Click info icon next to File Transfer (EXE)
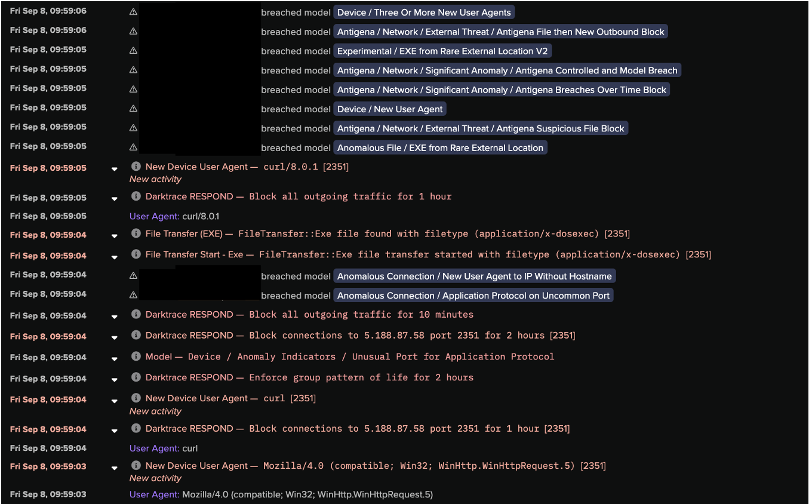Screen dimensions: 812x504 pos(136,233)
